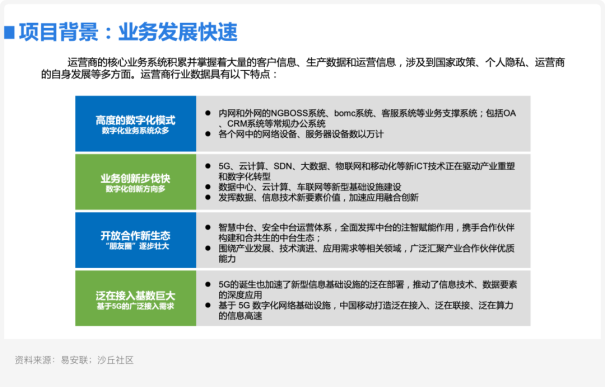This screenshot has height=387, width=605.
Task: Click the intro paragraph starting with 运营商的核心业务系统
Action: 303,68
